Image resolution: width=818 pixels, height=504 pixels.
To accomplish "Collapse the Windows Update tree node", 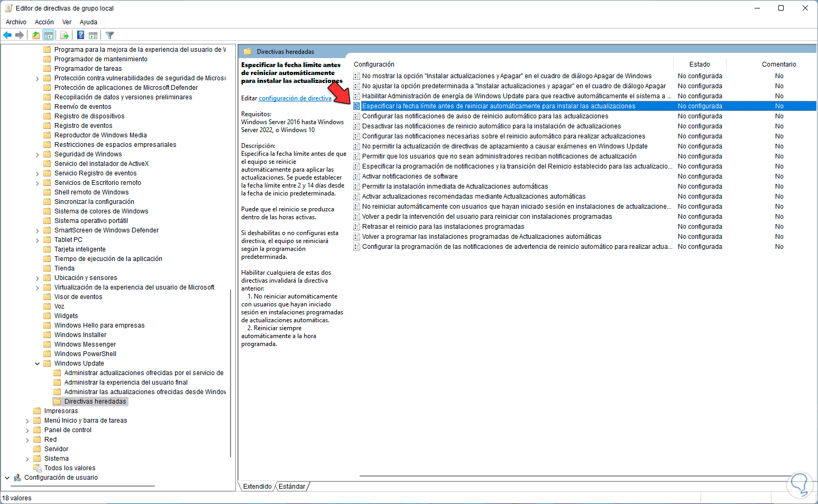I will click(37, 363).
